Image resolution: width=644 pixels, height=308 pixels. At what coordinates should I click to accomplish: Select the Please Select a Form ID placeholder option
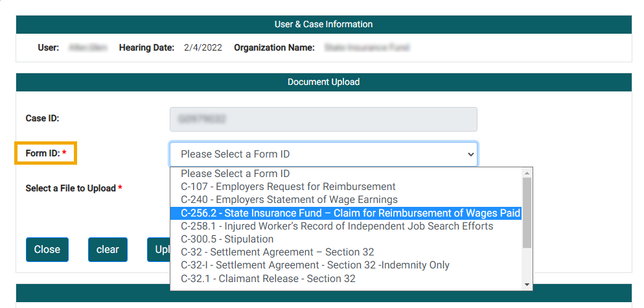point(235,174)
